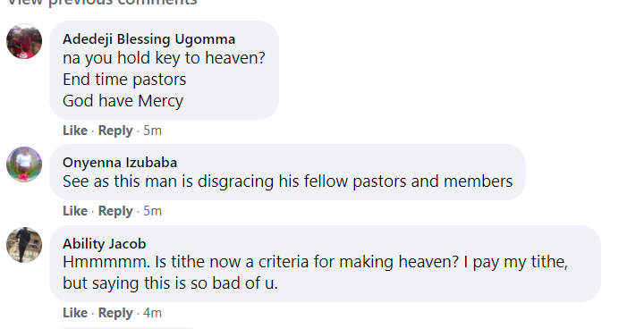Like Ability Jacob's tithe comment
The height and width of the screenshot is (329, 644).
click(x=75, y=313)
